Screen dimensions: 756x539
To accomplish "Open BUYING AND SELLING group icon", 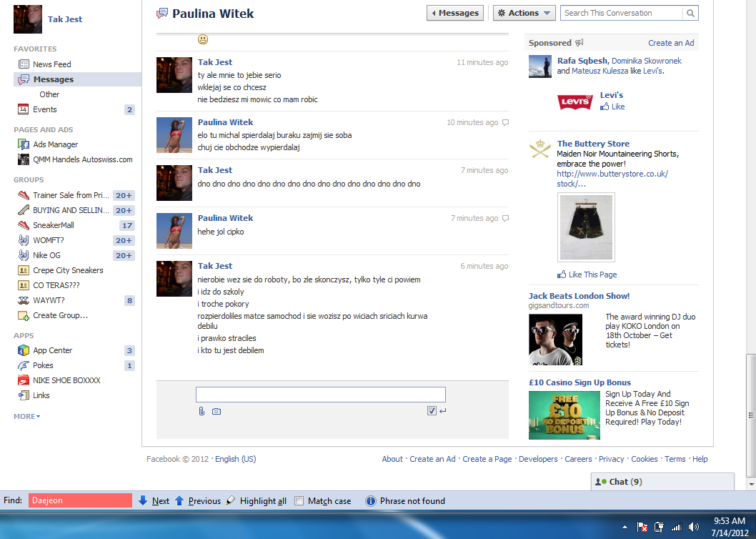I will tap(24, 210).
